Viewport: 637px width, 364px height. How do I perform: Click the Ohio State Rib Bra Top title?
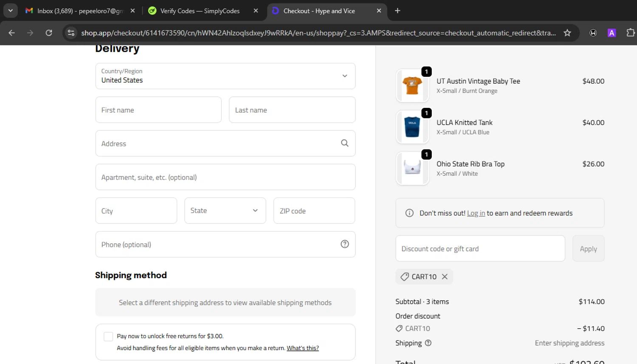pos(471,164)
